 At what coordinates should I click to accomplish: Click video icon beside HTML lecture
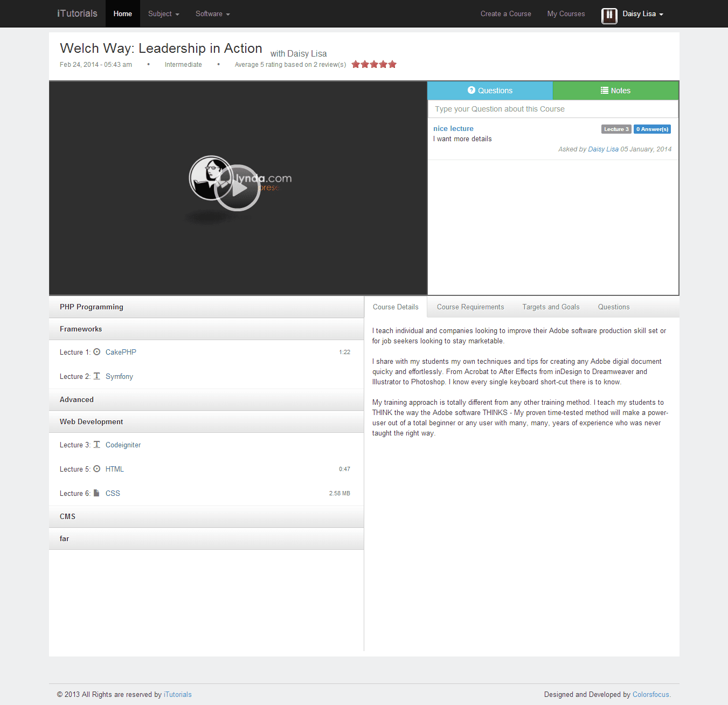(97, 469)
